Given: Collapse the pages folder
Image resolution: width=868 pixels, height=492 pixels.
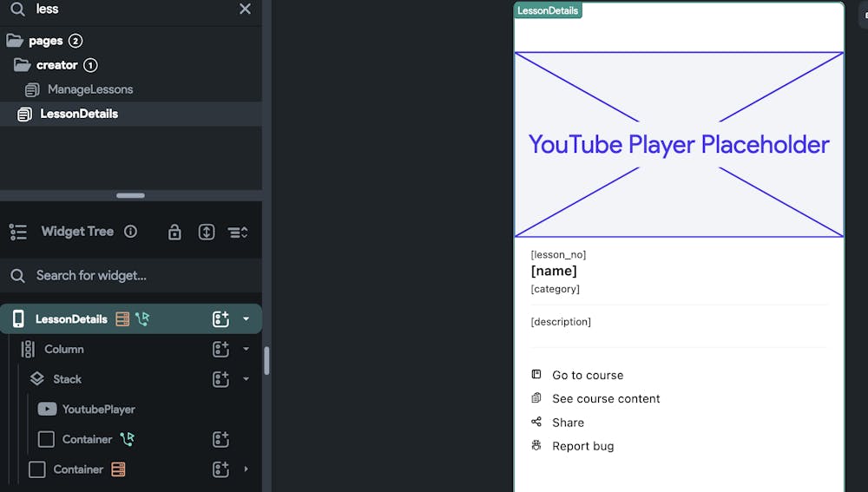Looking at the screenshot, I should click(x=15, y=41).
